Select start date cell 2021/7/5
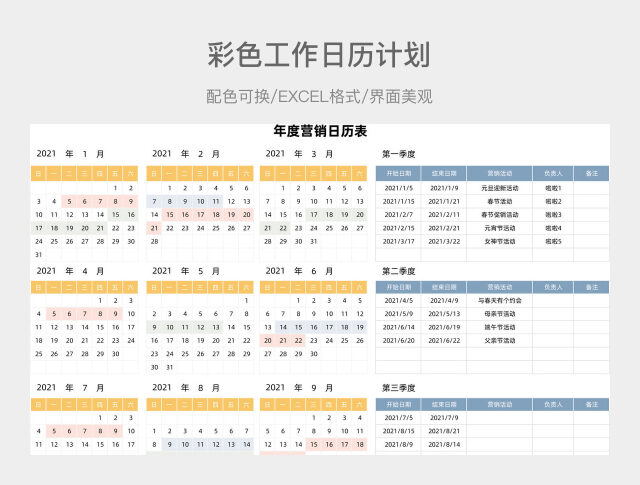The height and width of the screenshot is (485, 640). point(398,418)
